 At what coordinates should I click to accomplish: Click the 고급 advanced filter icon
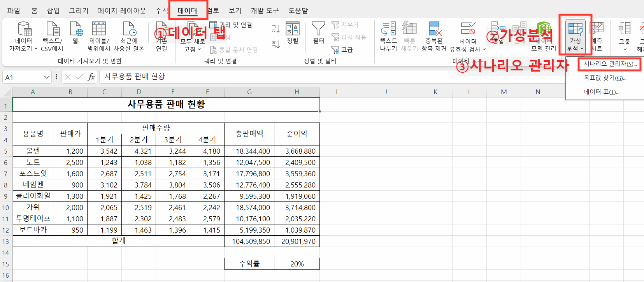click(x=335, y=50)
